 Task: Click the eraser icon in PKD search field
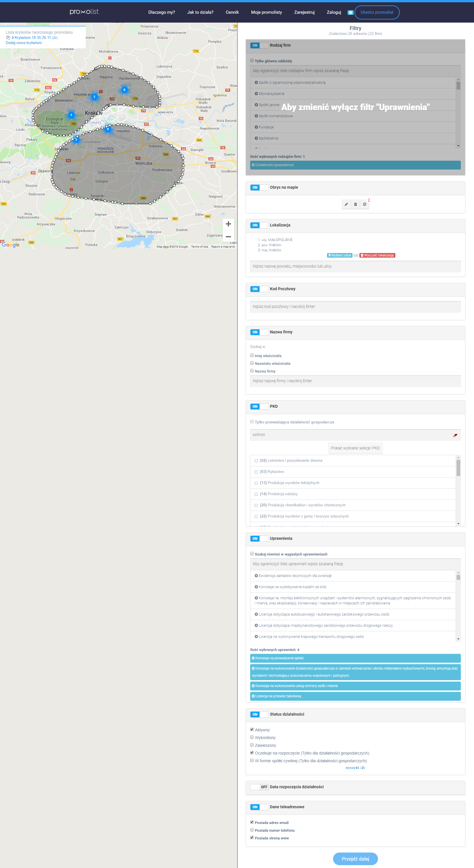click(455, 435)
